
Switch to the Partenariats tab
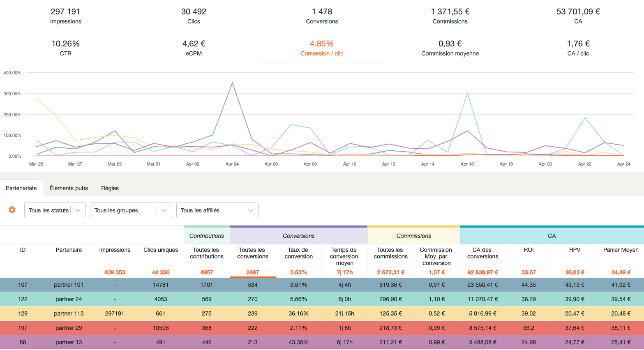(21, 188)
